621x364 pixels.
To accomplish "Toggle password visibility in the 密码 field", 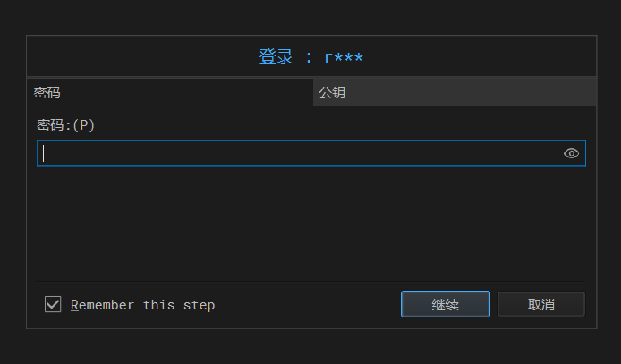I will coord(571,154).
